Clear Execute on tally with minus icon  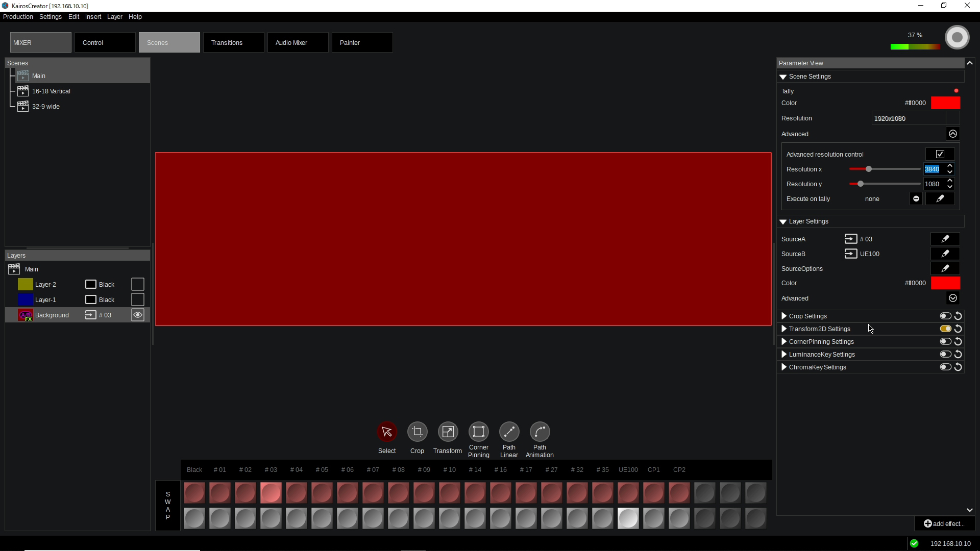[916, 199]
